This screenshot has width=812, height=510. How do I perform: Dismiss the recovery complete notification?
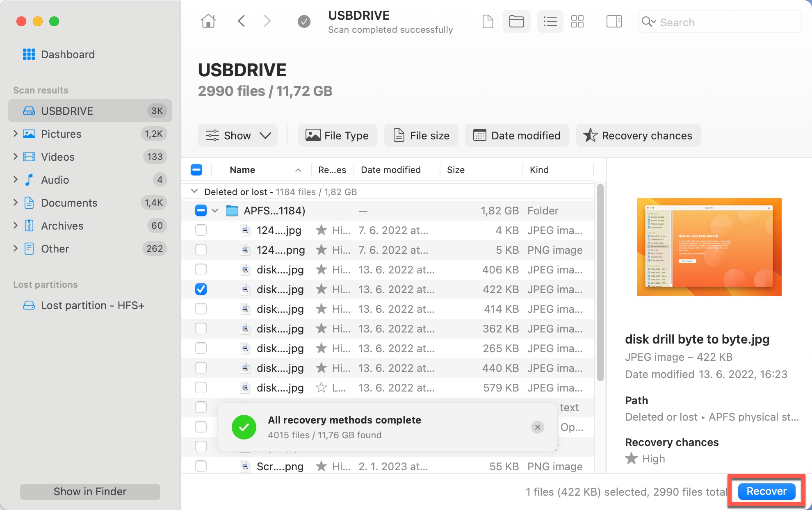pyautogui.click(x=537, y=427)
